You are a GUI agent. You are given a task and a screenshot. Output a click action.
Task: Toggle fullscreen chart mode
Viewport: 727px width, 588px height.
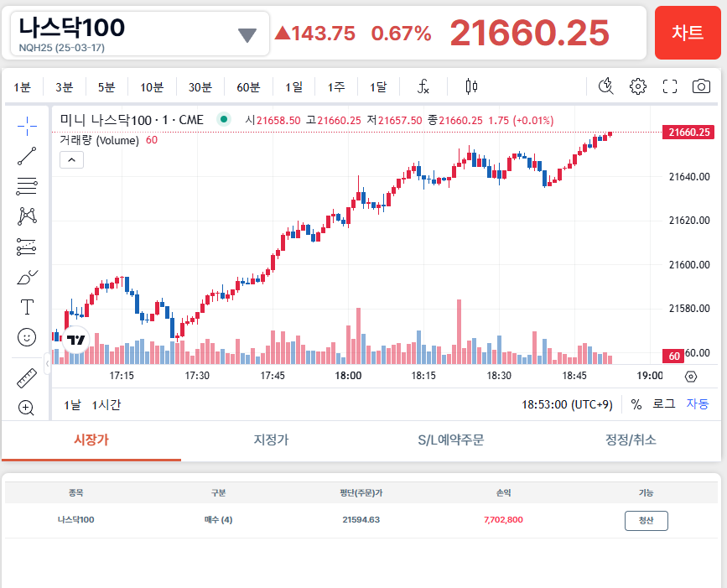[x=669, y=86]
